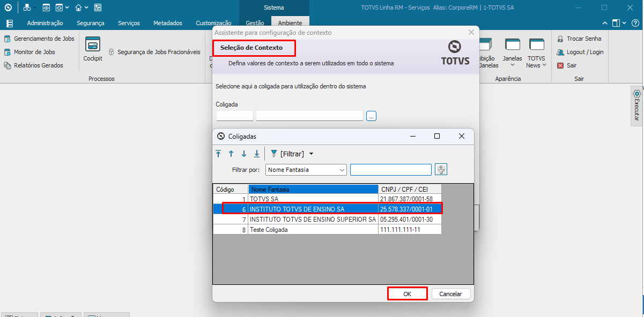644x317 pixels.
Task: Select the Teste Coligada row
Action: coord(327,229)
